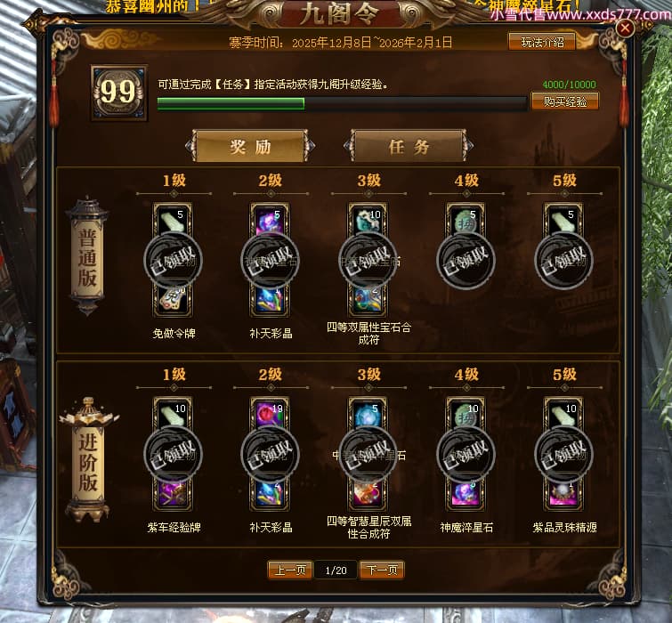Select the 紫品灵珠精源 icon in advanced level 5

coord(563,494)
